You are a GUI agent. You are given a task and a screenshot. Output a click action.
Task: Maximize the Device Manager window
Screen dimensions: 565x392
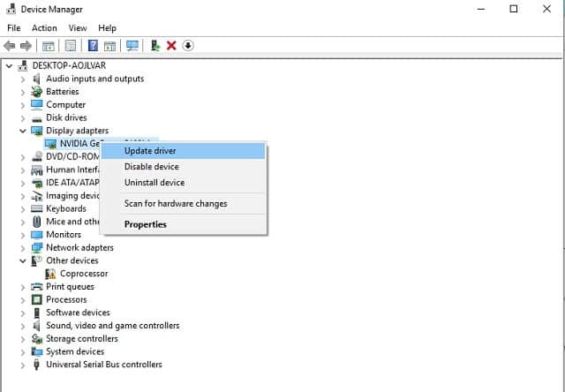pos(514,9)
